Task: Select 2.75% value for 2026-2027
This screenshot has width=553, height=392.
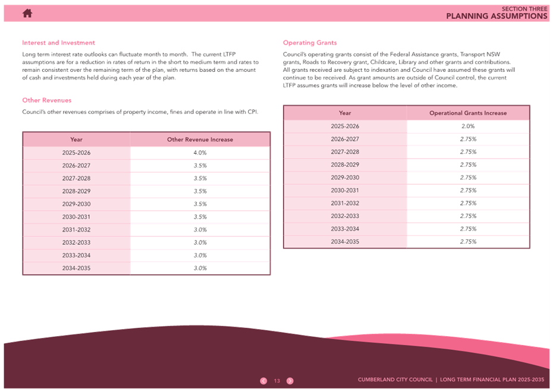Action: click(468, 139)
